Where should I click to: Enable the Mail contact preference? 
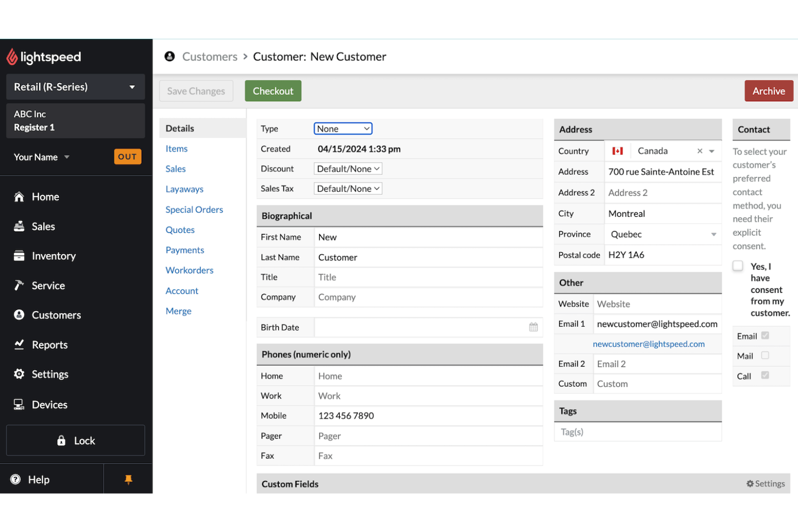[x=765, y=356]
